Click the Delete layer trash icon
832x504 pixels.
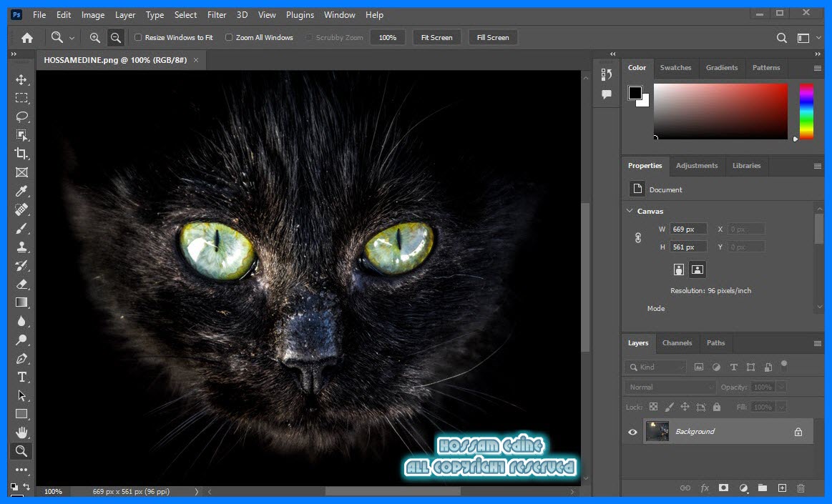801,488
